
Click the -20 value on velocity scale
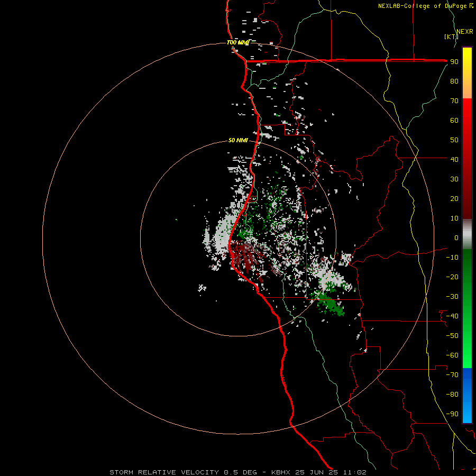pos(452,277)
